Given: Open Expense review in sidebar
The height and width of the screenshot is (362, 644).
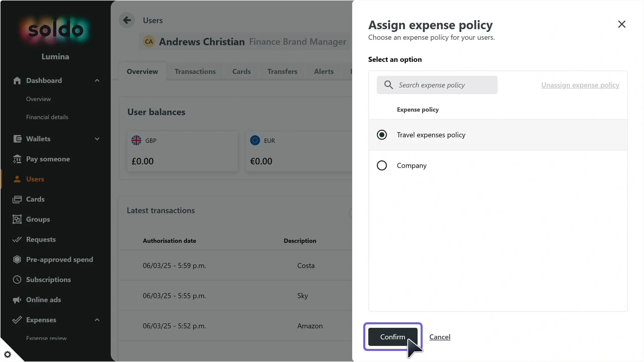Looking at the screenshot, I should (46, 338).
